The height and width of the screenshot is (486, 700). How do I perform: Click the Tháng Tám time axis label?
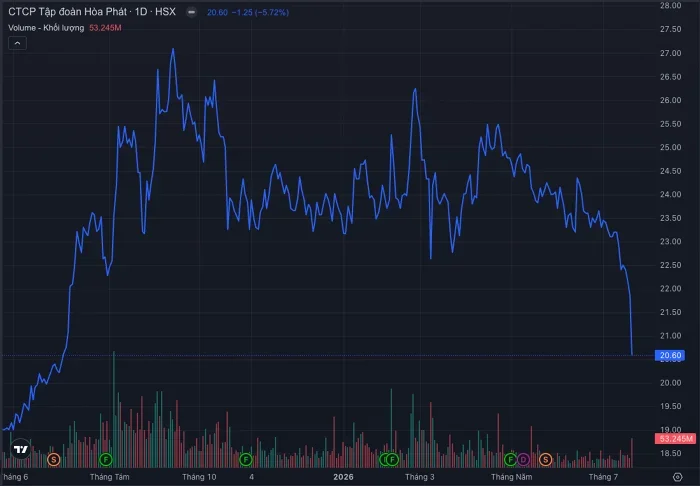(110, 477)
